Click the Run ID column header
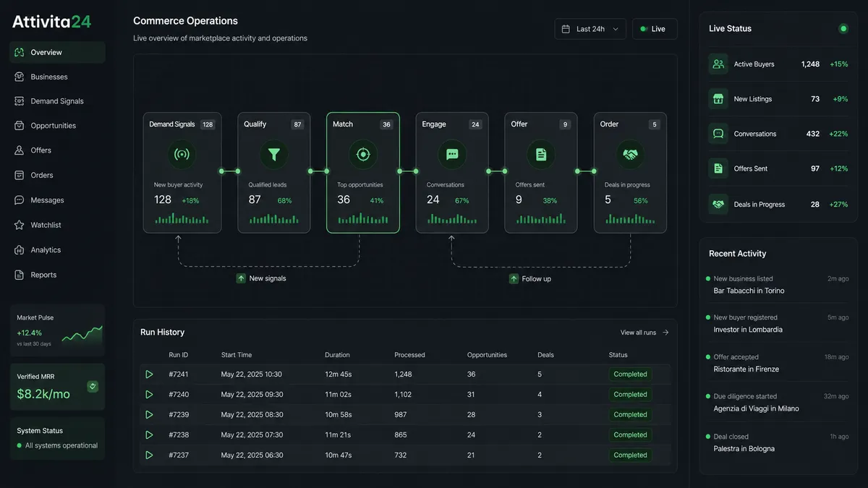The width and height of the screenshot is (868, 488). tap(179, 355)
